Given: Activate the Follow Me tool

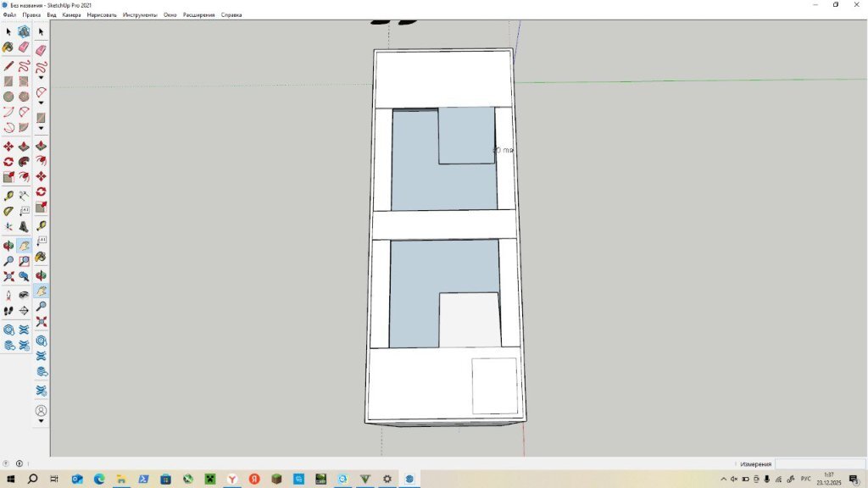Looking at the screenshot, I should pos(24,162).
